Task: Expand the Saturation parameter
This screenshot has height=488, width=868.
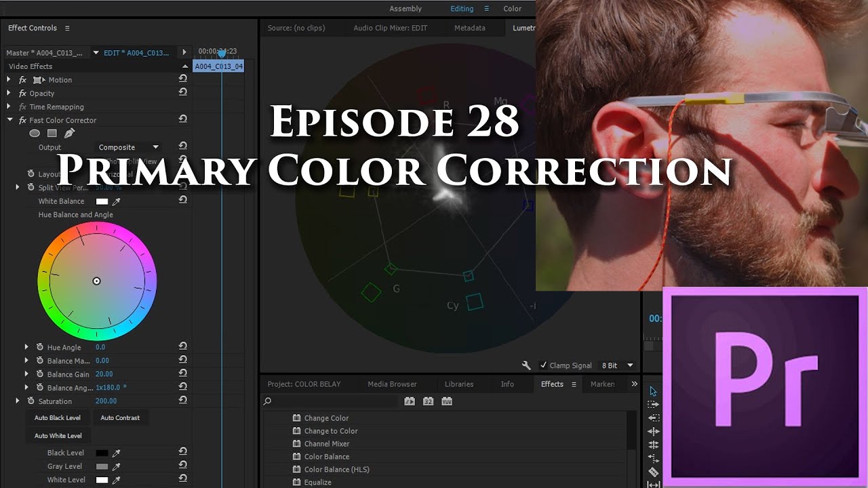Action: click(18, 401)
